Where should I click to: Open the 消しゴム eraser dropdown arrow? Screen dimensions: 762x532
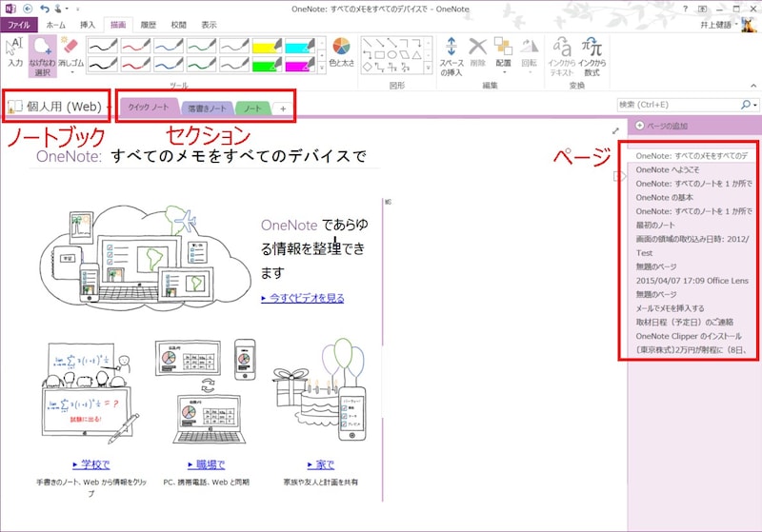pyautogui.click(x=71, y=73)
